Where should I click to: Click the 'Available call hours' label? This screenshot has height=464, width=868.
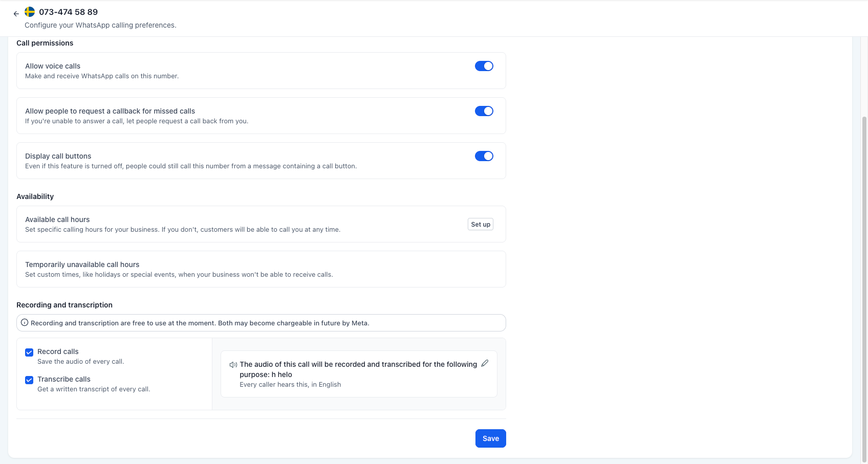point(57,219)
